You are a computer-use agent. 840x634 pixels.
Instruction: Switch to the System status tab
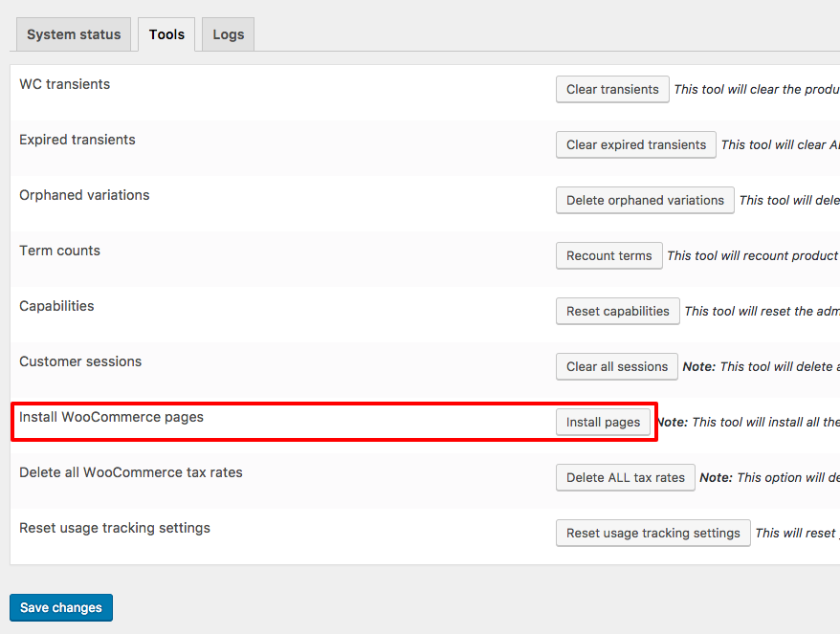[x=74, y=34]
